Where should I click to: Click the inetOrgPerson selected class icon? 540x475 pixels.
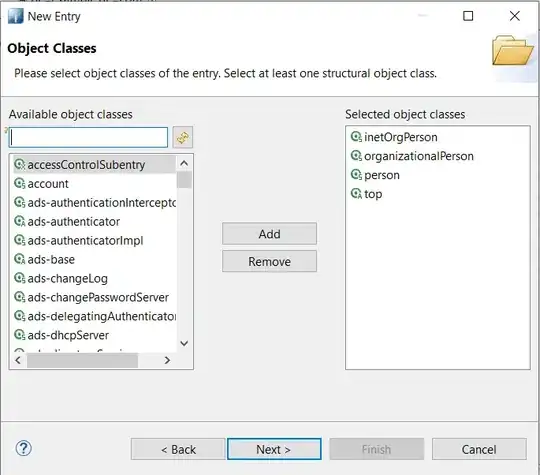pos(356,137)
